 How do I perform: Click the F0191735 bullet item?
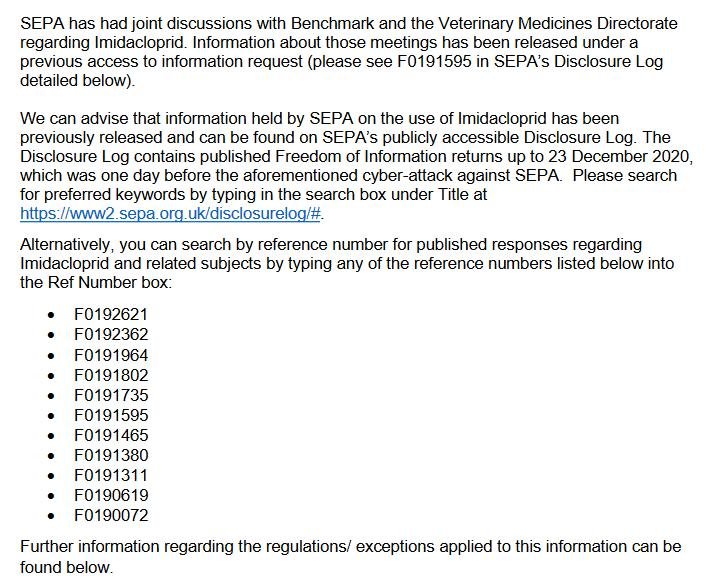click(111, 394)
